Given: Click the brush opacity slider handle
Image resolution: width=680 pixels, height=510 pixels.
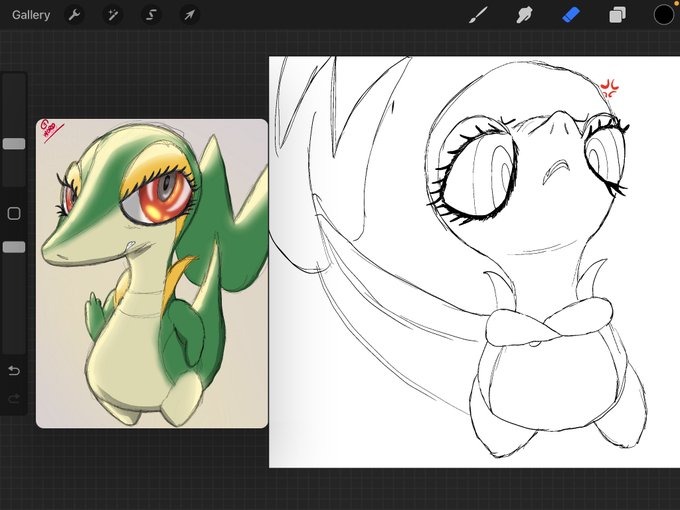Looking at the screenshot, I should click(14, 247).
